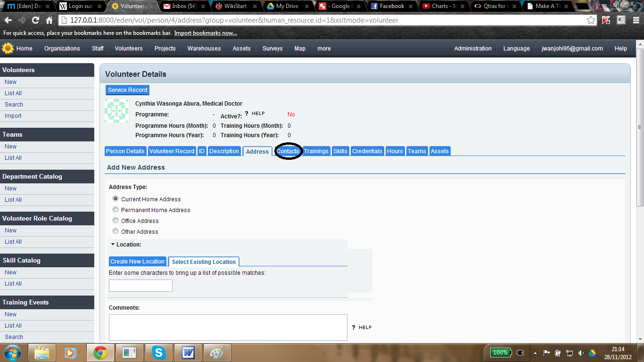The width and height of the screenshot is (644, 362).
Task: Open the 'more' menu in navigation bar
Action: click(324, 49)
